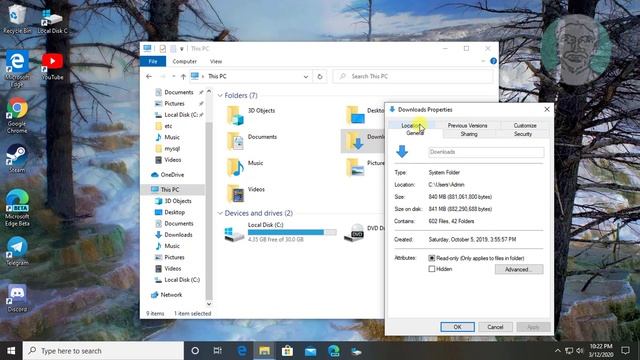Open Quick Access Toolbar customize dropdown
The height and width of the screenshot is (360, 640).
point(182,49)
